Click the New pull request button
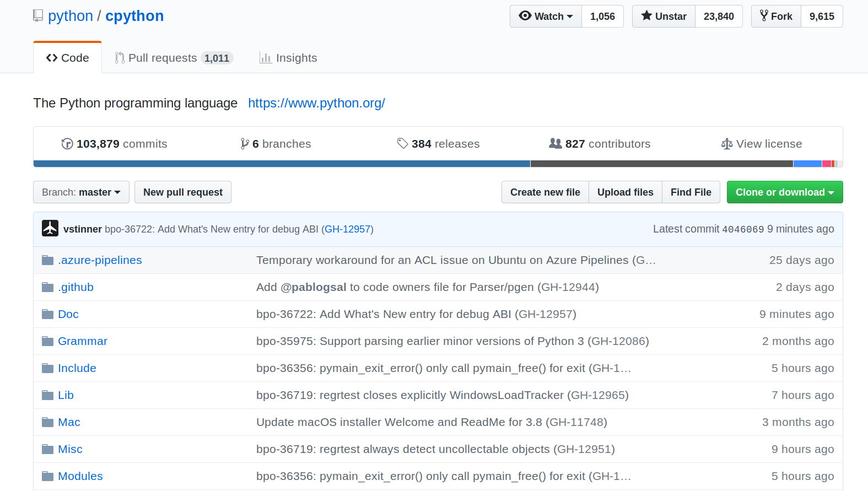 (183, 192)
